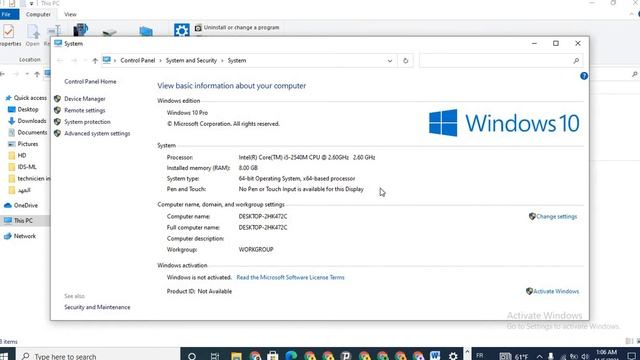Open Microsoft Store from taskbar
The image size is (640, 360).
273,356
